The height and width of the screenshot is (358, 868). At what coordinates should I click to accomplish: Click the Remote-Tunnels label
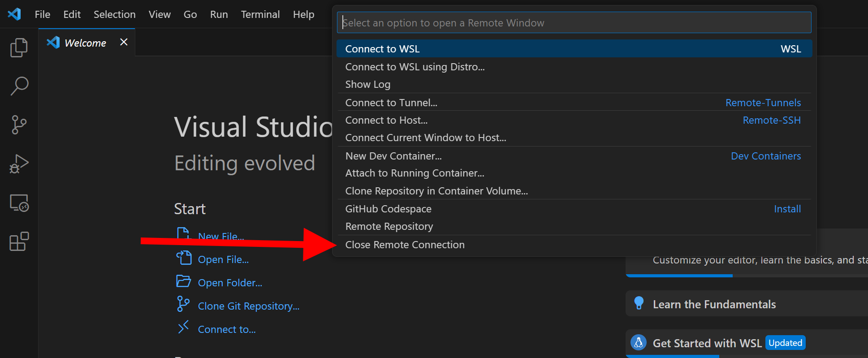(763, 103)
